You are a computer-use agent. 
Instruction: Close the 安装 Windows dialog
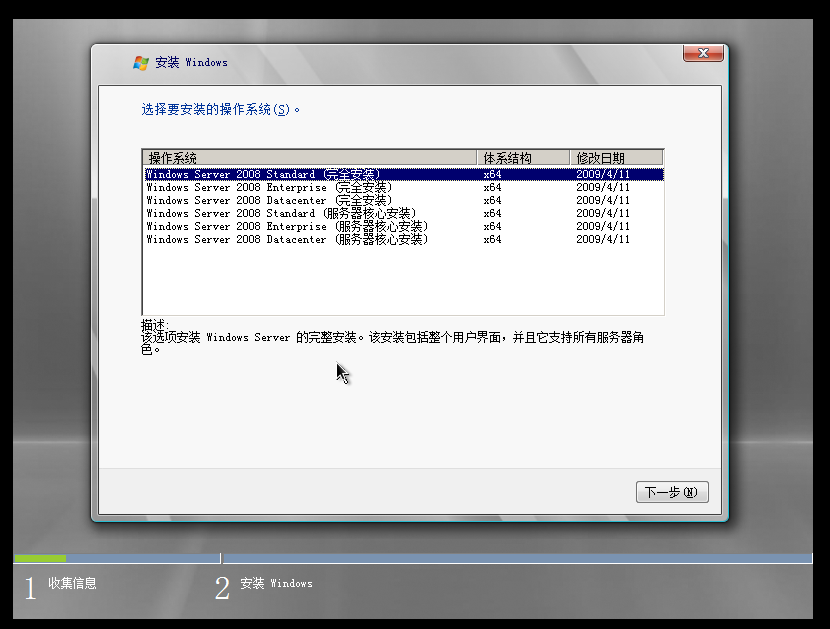click(703, 53)
